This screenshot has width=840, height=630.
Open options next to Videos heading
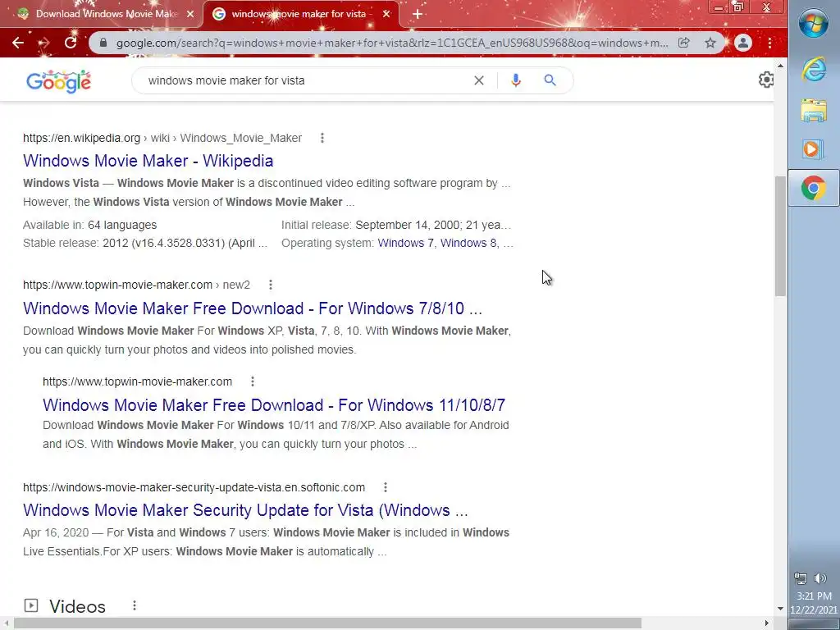(x=135, y=605)
